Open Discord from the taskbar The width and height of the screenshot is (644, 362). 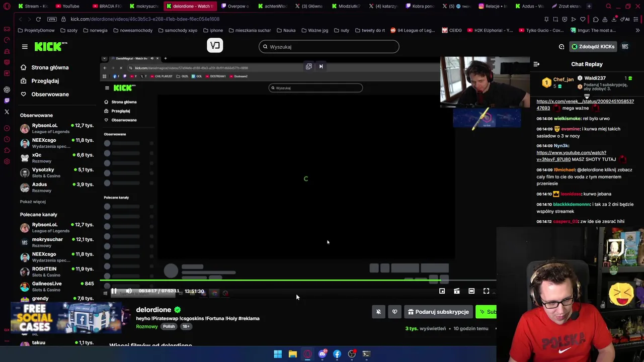click(x=322, y=354)
